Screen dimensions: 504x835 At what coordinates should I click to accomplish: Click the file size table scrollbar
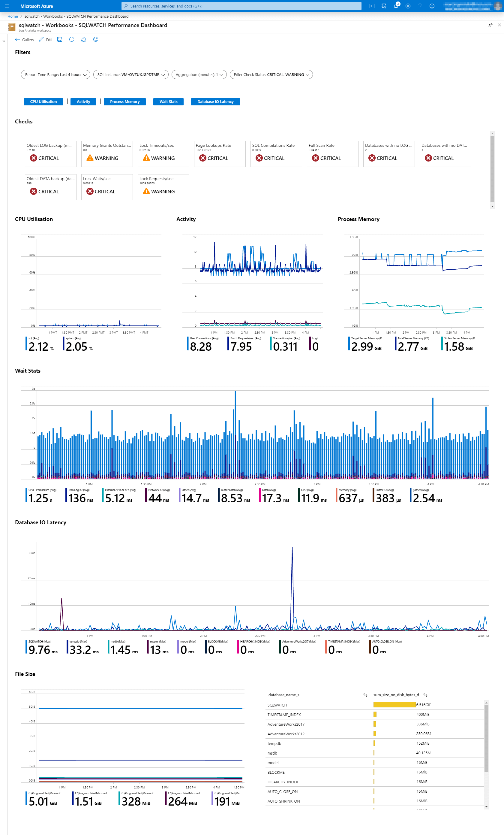486,738
